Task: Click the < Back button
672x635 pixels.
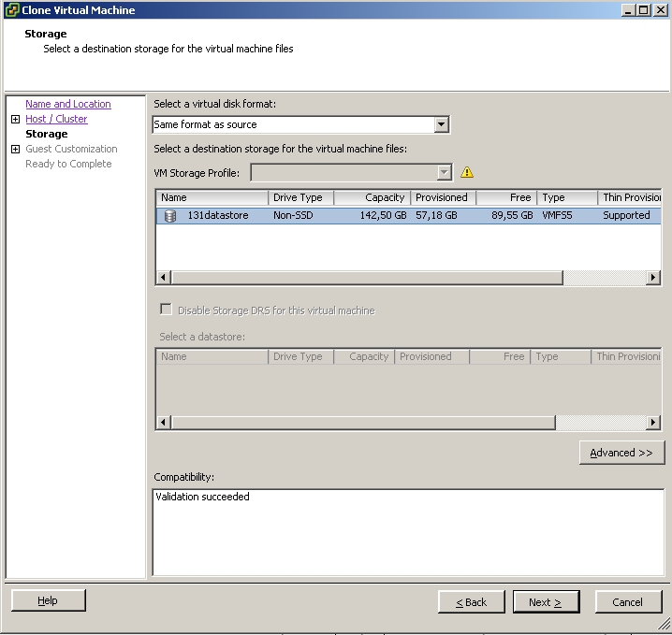Action: point(471,602)
